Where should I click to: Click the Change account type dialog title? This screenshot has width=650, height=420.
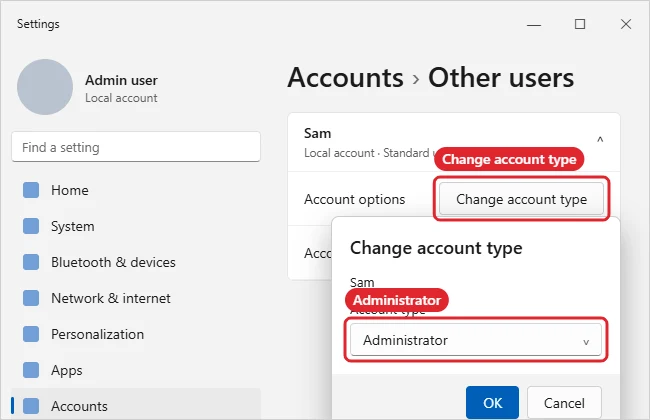point(436,248)
